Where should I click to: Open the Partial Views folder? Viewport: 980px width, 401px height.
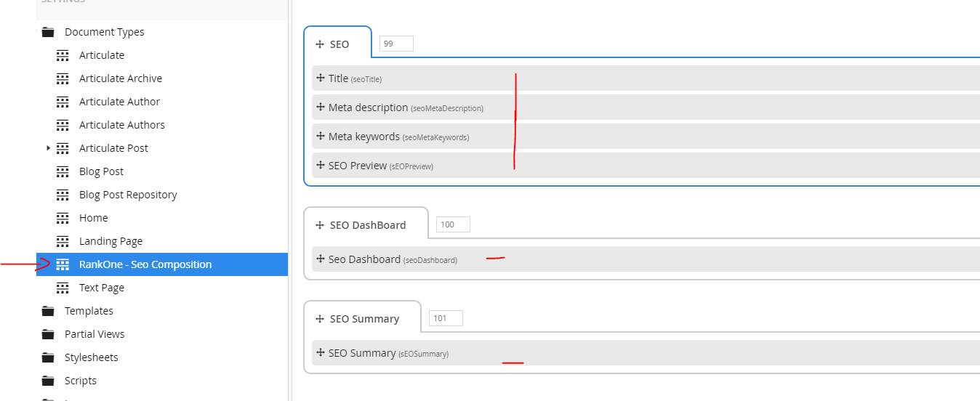coord(95,334)
